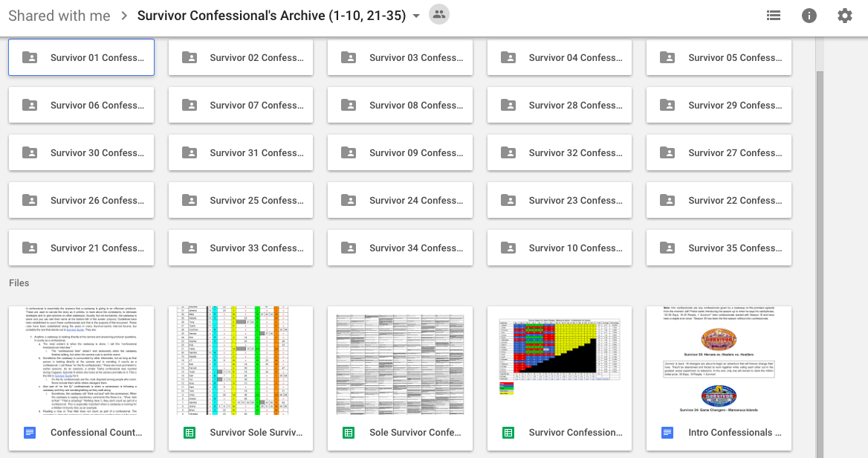Go back to Shared with me
This screenshot has height=458, width=868.
pos(59,16)
